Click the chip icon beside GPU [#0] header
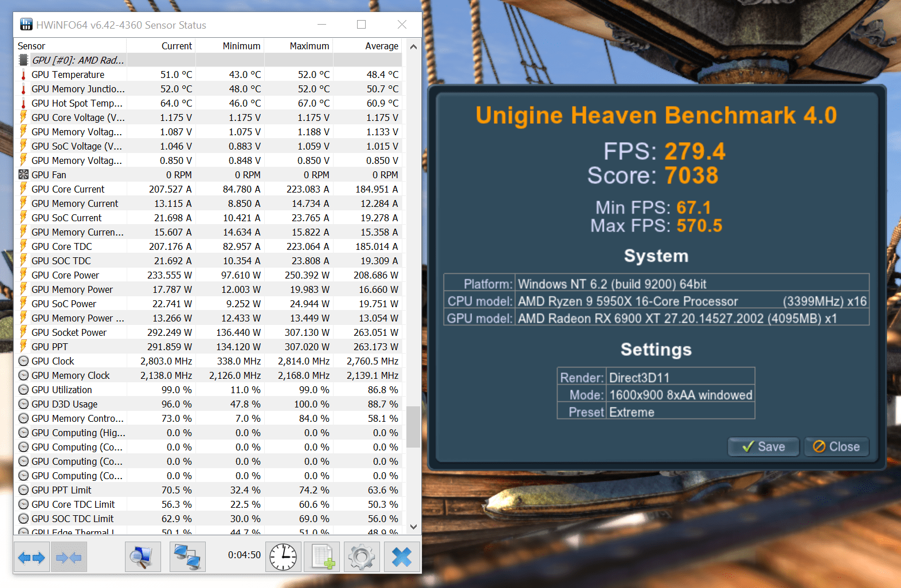This screenshot has width=901, height=588. (23, 60)
